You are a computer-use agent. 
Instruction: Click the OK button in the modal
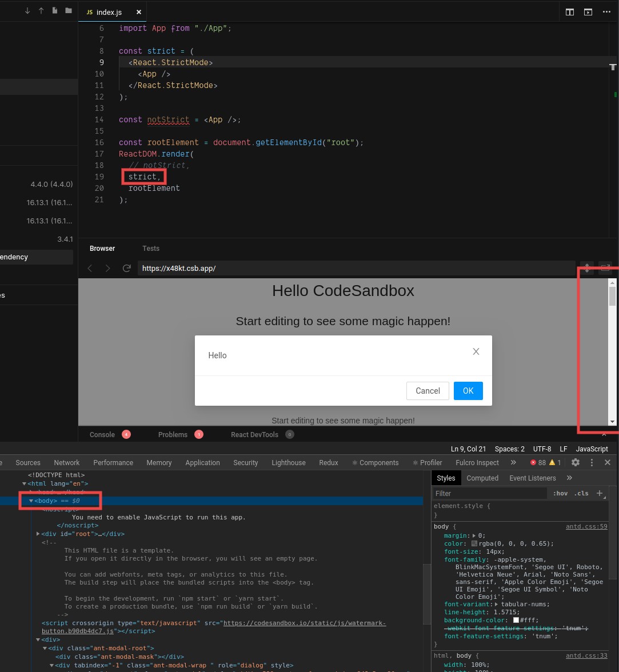[468, 391]
